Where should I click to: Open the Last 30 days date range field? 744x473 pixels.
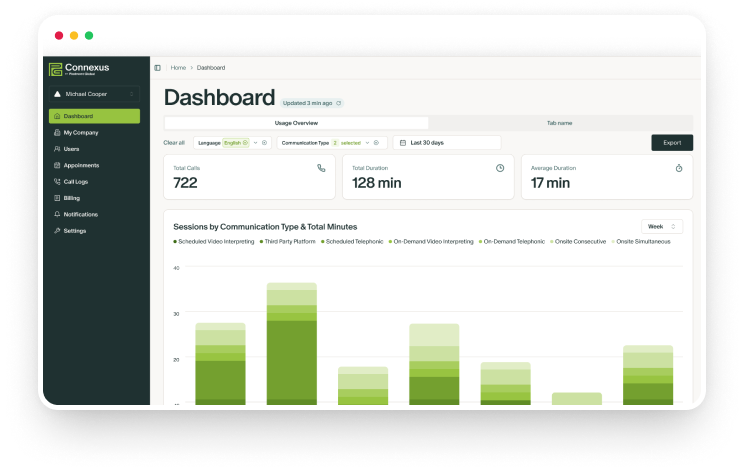pyautogui.click(x=447, y=143)
